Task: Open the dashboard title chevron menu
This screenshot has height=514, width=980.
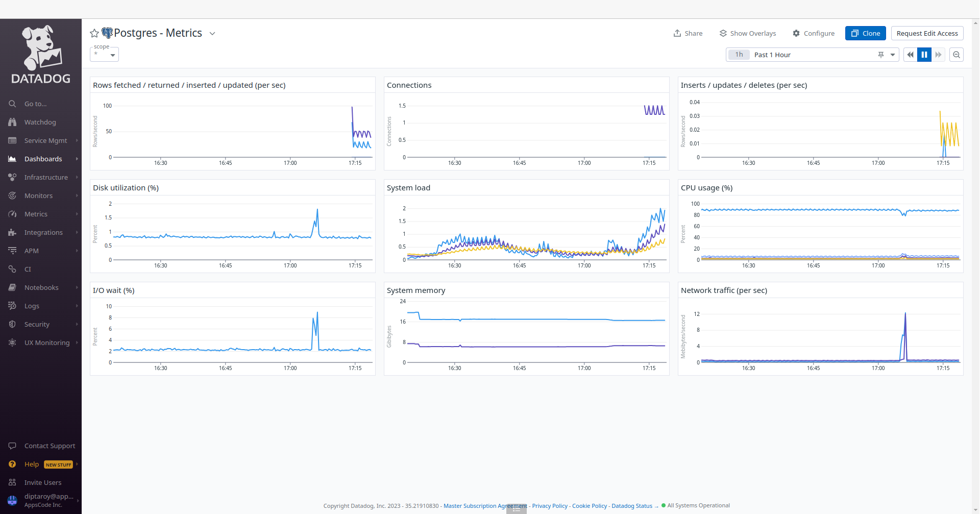Action: click(212, 34)
